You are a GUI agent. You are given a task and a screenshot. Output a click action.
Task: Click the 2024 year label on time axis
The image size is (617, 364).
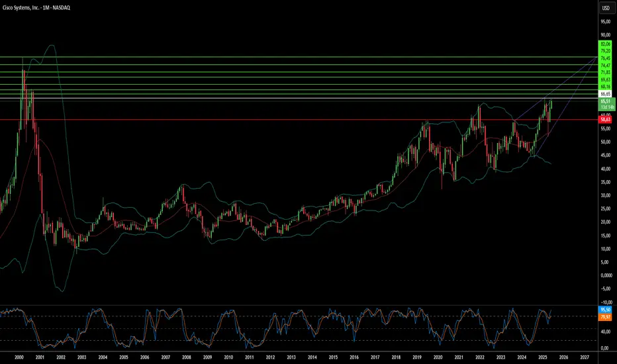[522, 357]
